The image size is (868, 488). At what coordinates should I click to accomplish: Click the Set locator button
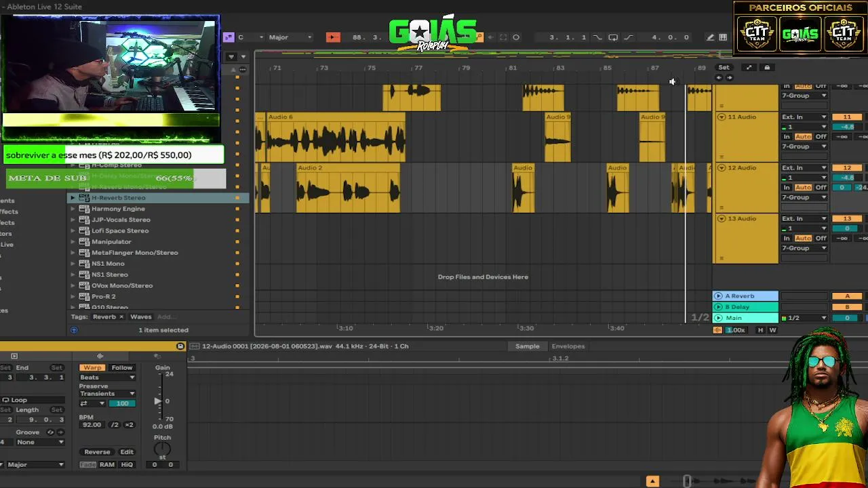coord(724,67)
